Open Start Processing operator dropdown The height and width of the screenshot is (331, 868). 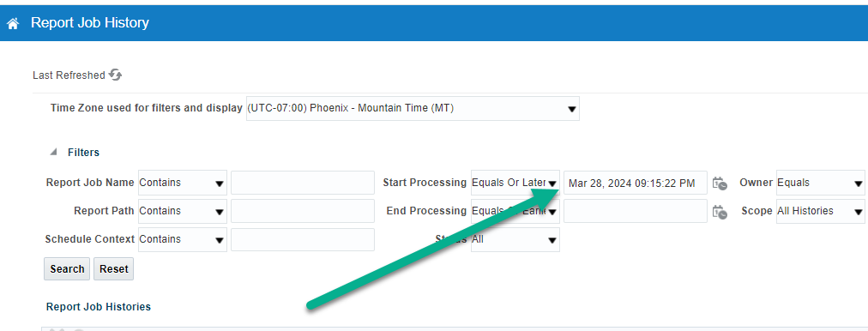click(x=515, y=183)
